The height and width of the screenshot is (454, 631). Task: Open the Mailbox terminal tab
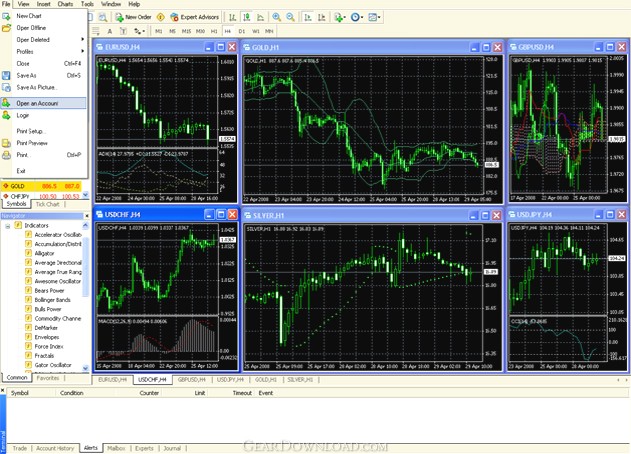116,448
